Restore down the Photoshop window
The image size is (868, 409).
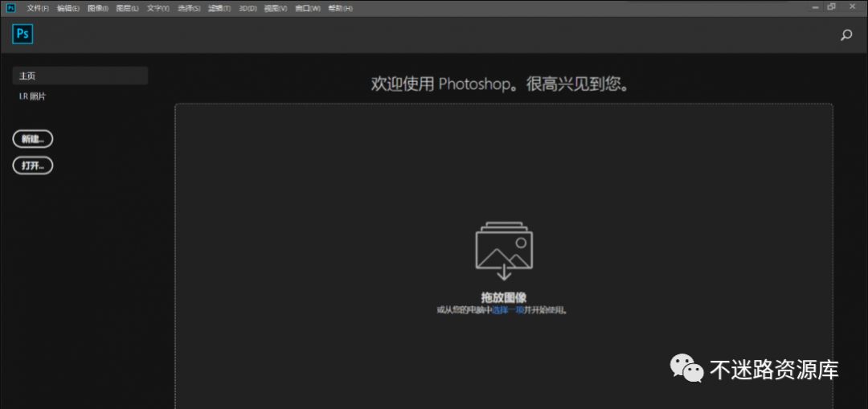tap(831, 7)
